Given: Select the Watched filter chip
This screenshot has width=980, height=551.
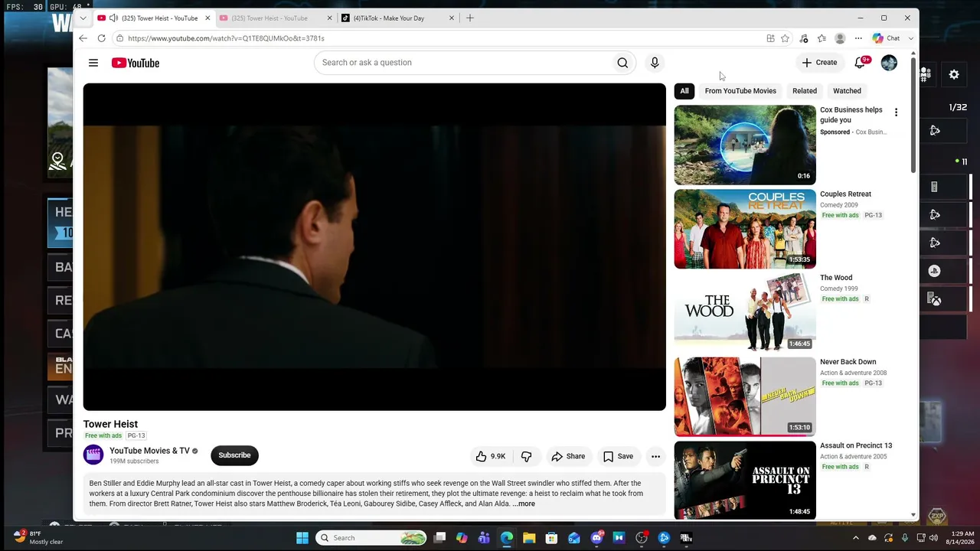Looking at the screenshot, I should point(847,91).
